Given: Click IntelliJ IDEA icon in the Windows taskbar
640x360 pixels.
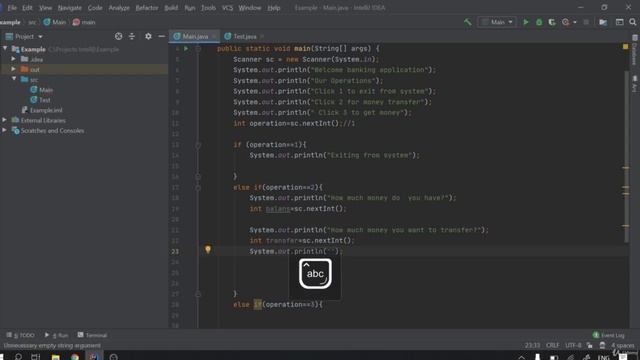Looking at the screenshot, I should click(x=93, y=357).
